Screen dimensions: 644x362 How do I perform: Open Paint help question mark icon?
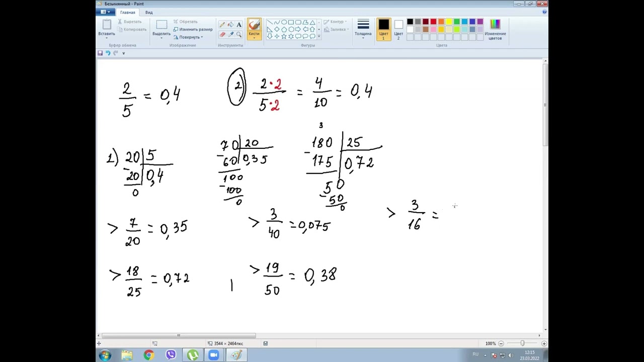[544, 12]
